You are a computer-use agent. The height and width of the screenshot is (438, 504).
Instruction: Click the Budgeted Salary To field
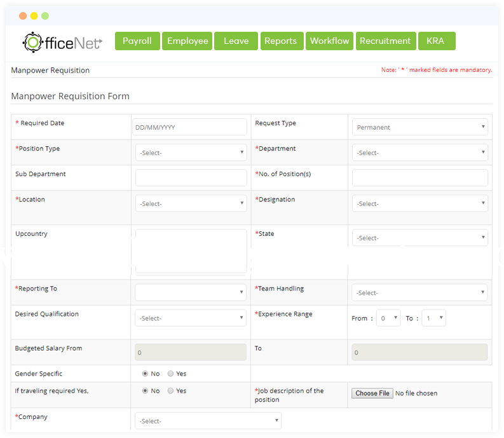[419, 352]
